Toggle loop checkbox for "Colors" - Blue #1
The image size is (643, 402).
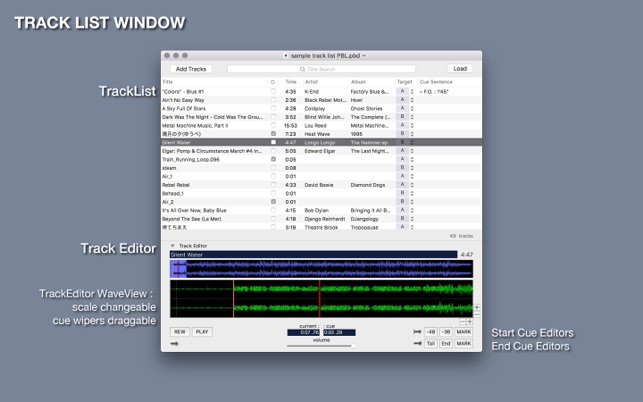pos(273,91)
